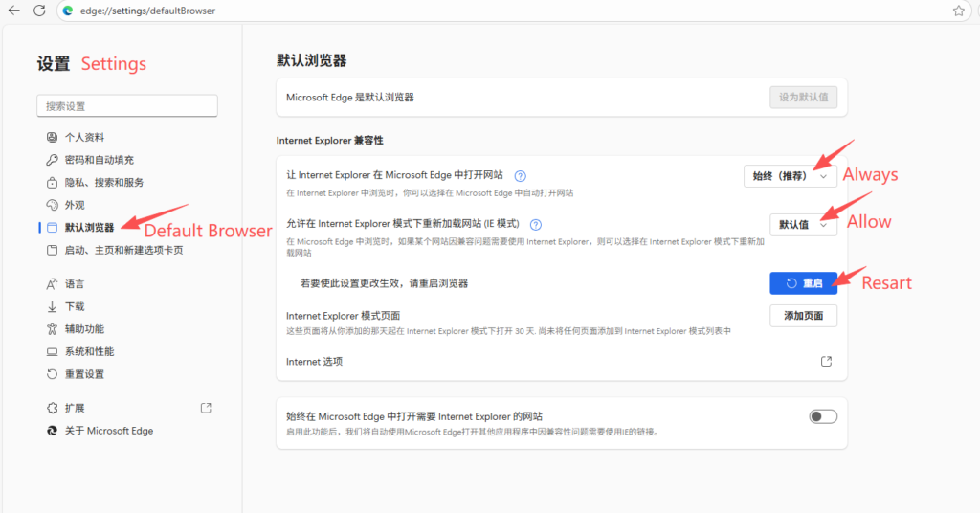Click the 默认浏览器 page heading
This screenshot has width=980, height=513.
pyautogui.click(x=311, y=60)
